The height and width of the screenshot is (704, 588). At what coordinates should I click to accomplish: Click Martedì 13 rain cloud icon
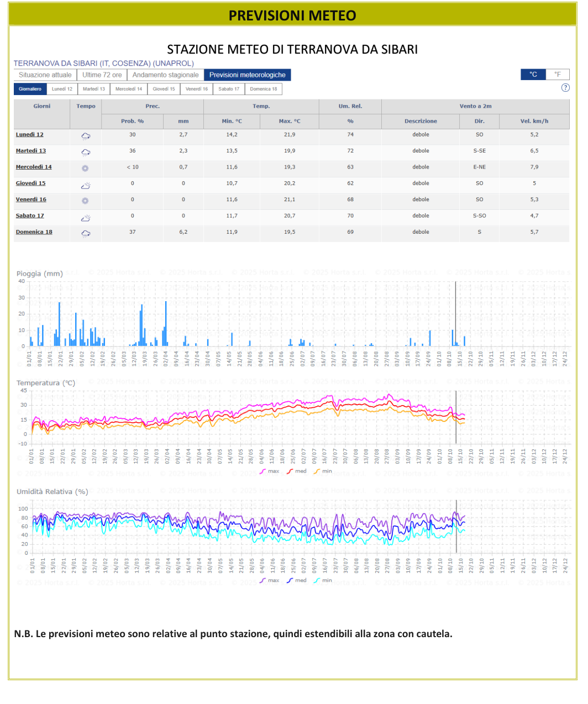[86, 152]
